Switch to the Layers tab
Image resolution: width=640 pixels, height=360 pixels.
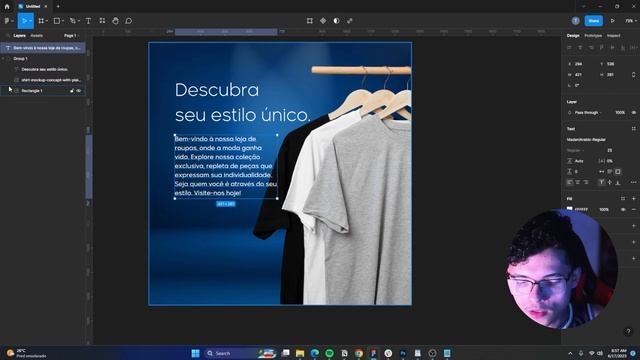19,36
